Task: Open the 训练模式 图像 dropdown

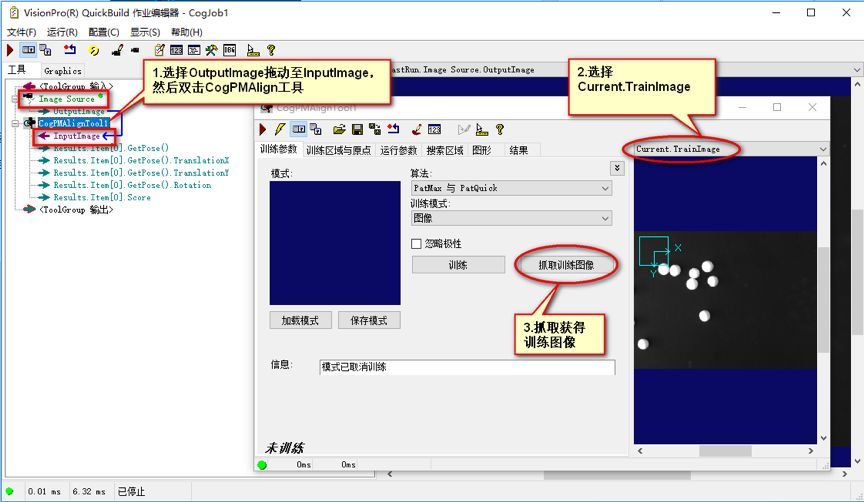Action: [511, 218]
